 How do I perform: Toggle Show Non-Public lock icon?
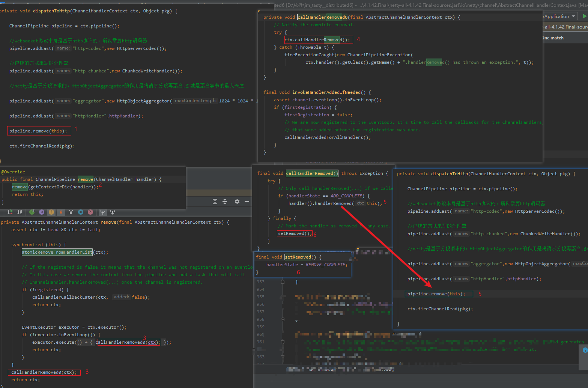[61, 212]
